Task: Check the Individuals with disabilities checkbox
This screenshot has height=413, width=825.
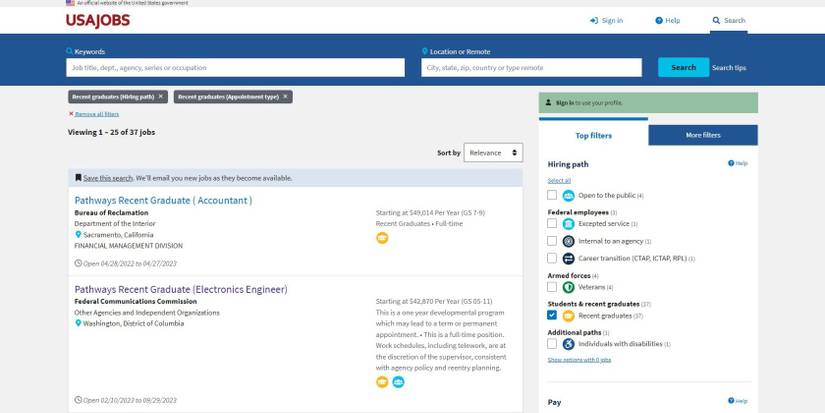Action: click(551, 344)
